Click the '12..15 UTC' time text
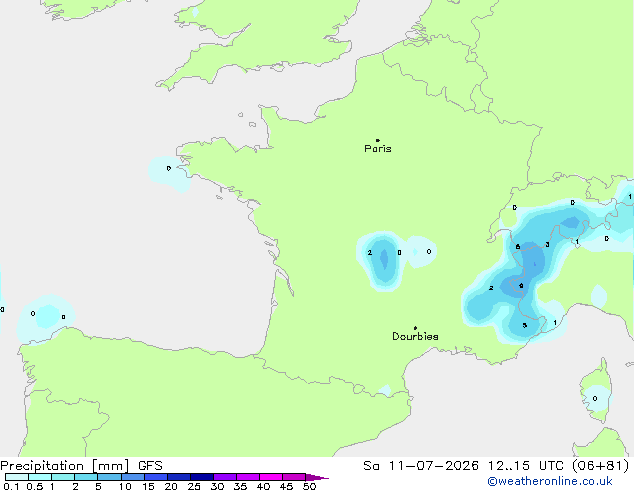Image resolution: width=634 pixels, height=490 pixels. (x=525, y=466)
